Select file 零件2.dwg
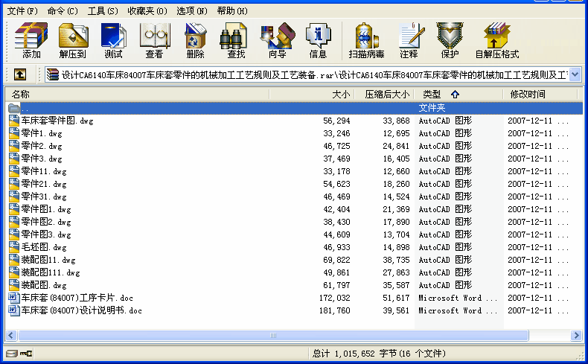Viewport: 588px width, 364px height. [x=42, y=146]
